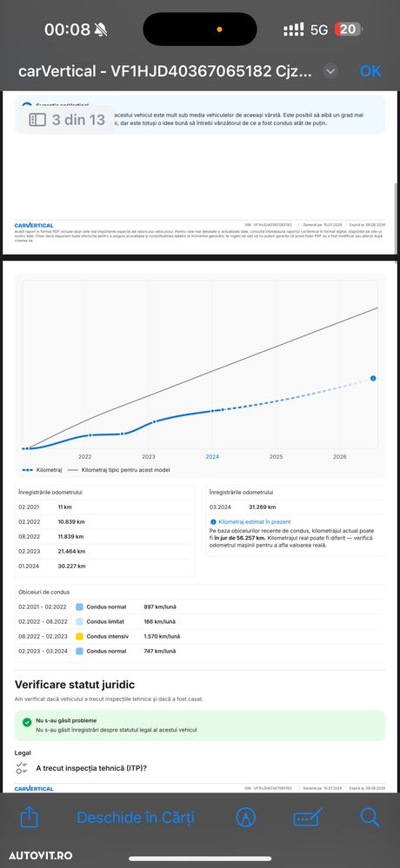Image resolution: width=400 pixels, height=868 pixels.
Task: Select the estimated mileage point on chart
Action: pyautogui.click(x=373, y=378)
